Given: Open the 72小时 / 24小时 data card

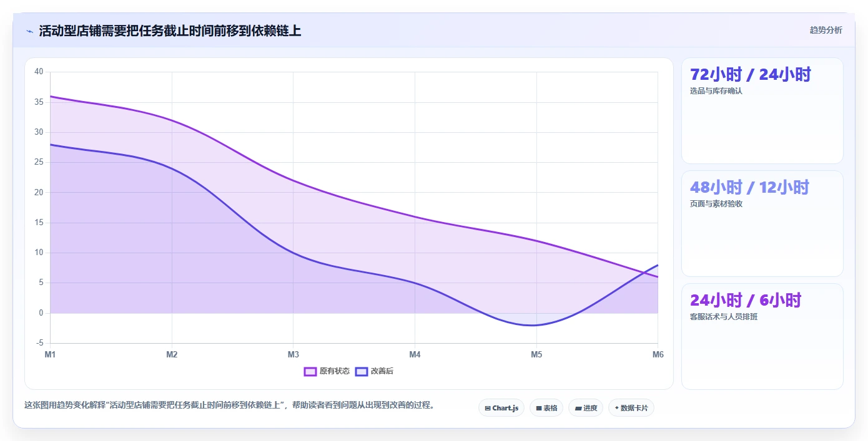Looking at the screenshot, I should click(x=762, y=111).
